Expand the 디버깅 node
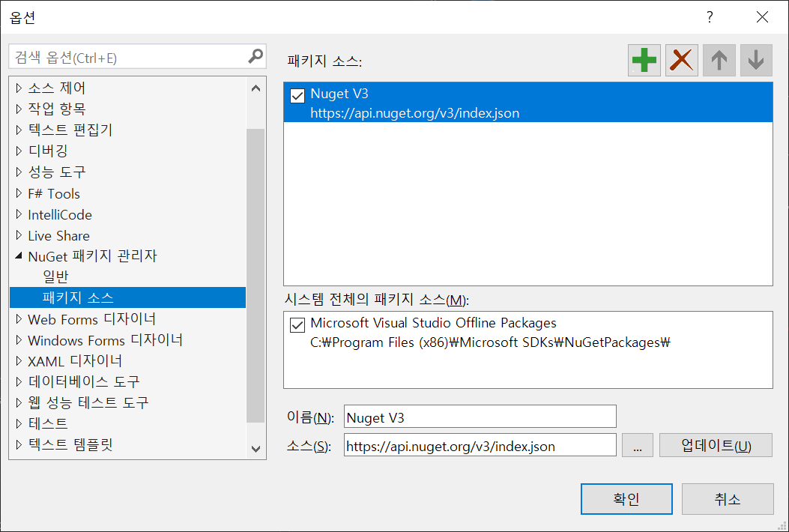Screen dimensions: 789x532 pos(19,151)
